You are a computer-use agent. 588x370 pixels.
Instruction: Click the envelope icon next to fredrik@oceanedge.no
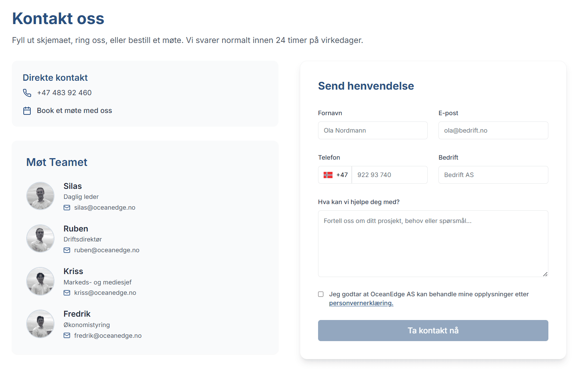tap(67, 336)
